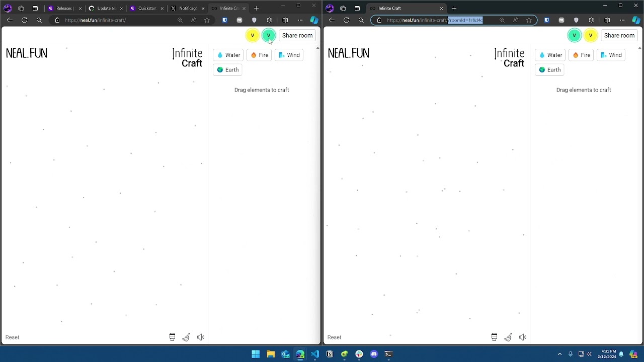Open Discord from the taskbar

374,354
